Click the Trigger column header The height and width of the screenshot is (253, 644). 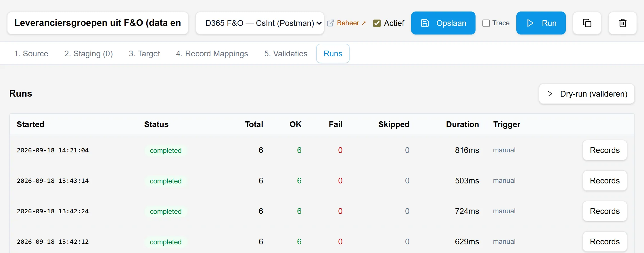(507, 124)
